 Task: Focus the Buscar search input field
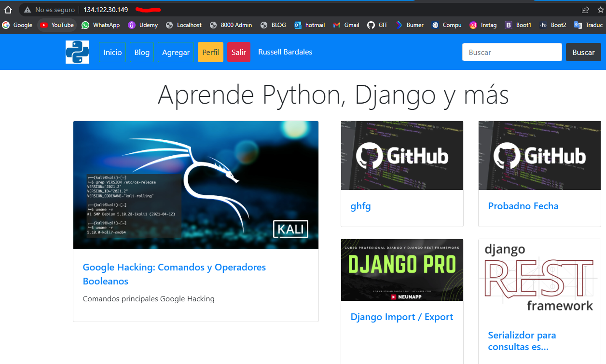512,53
